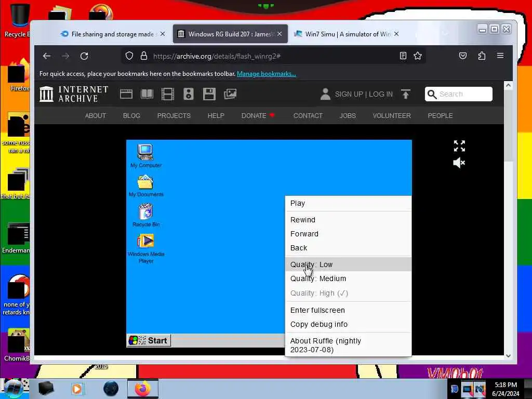Select Play in the context menu
Screen dimensions: 532x399
click(348, 203)
